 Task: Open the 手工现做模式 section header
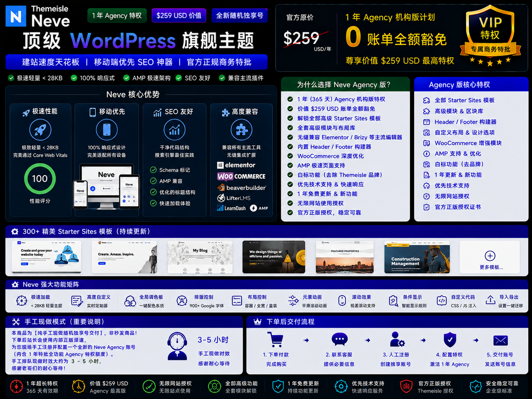(124, 322)
